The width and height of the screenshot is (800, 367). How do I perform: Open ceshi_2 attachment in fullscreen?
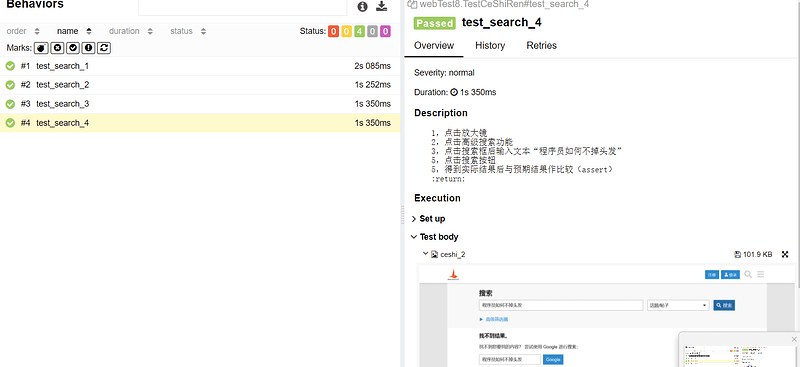coord(785,254)
